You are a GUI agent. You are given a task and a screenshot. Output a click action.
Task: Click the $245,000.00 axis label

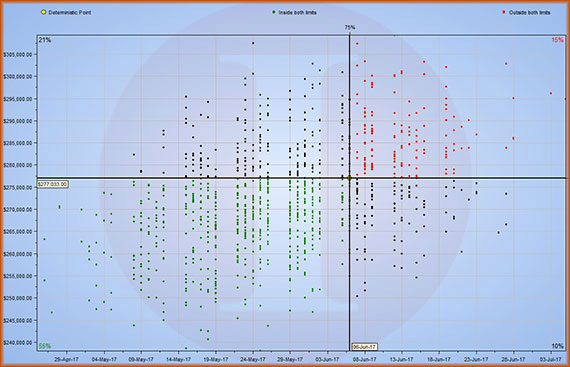coord(17,320)
